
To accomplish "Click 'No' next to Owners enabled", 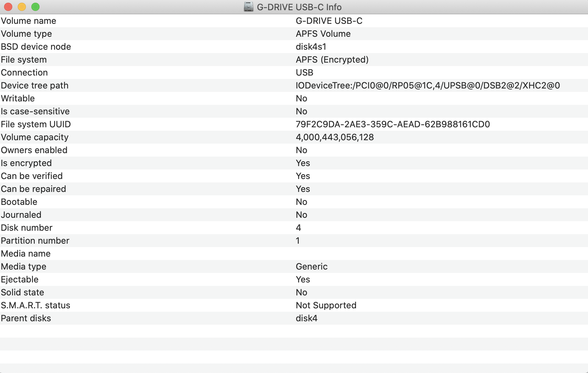I will coord(301,150).
